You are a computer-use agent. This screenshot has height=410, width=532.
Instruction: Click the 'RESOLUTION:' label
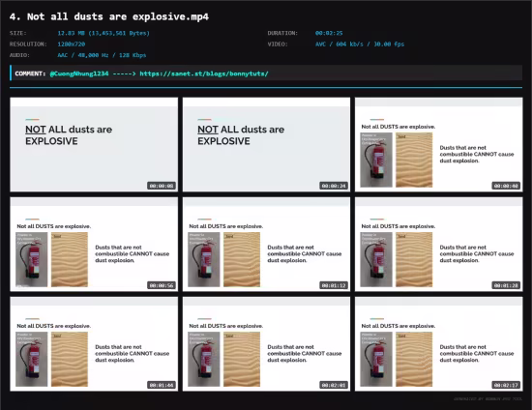28,44
